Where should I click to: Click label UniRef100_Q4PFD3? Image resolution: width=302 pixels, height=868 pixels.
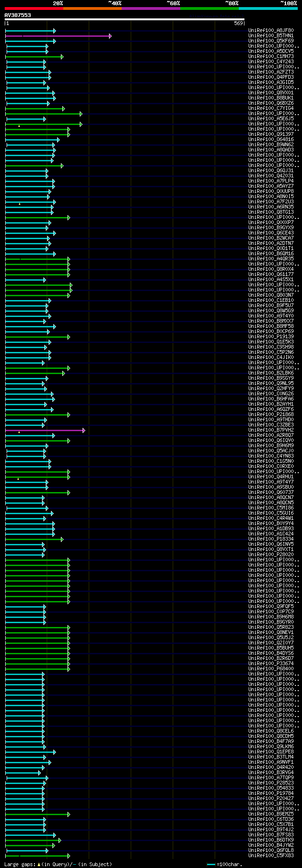coord(271,77)
